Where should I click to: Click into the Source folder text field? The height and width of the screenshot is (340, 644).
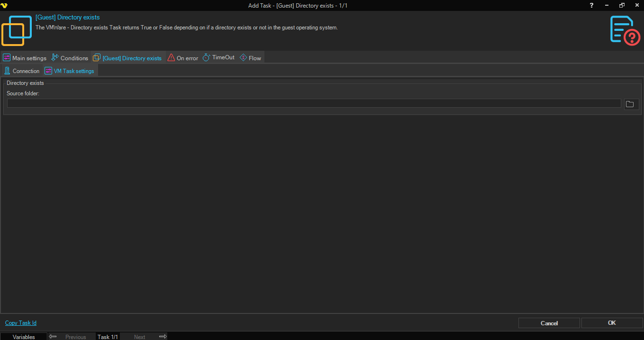click(313, 103)
